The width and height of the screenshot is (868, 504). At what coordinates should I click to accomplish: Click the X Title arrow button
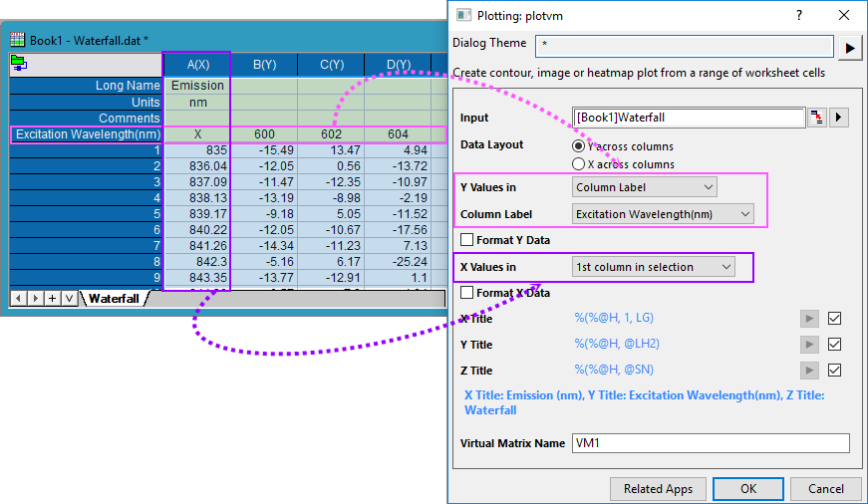point(809,319)
